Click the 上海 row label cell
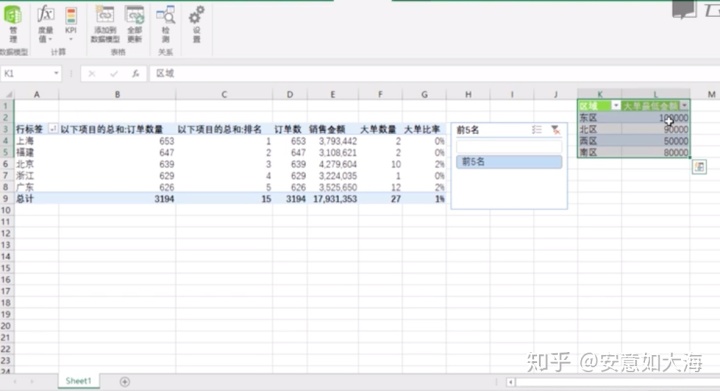720x391 pixels. coord(37,141)
